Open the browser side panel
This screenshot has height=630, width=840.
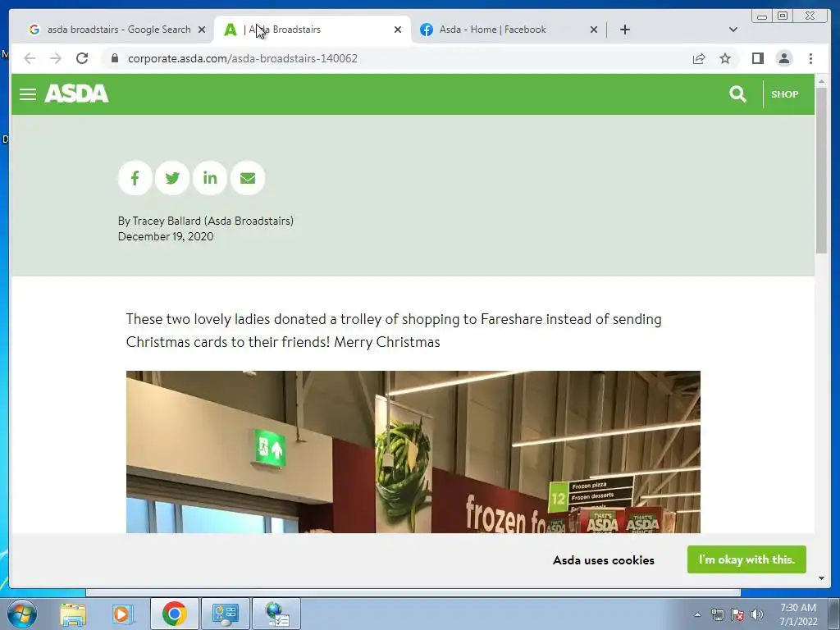[x=757, y=58]
